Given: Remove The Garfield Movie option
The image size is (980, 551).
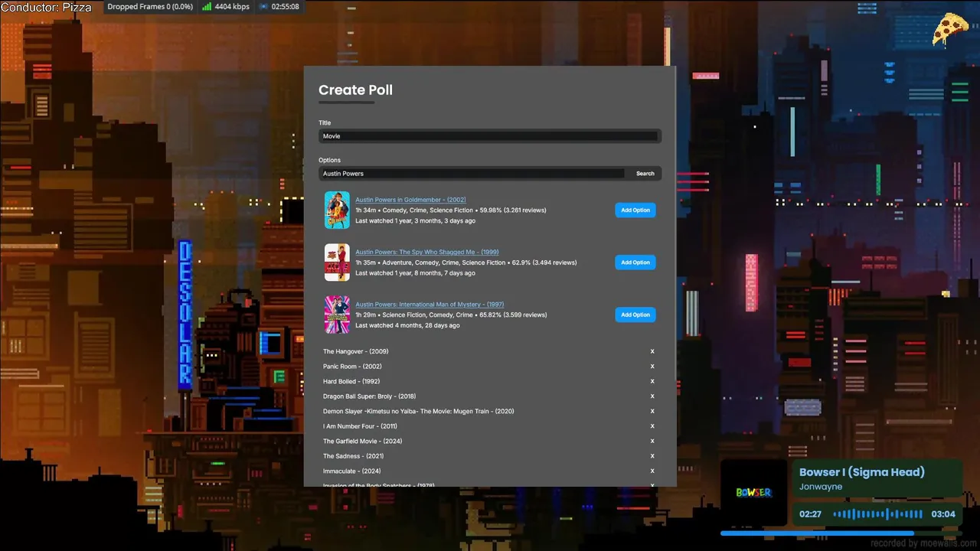Looking at the screenshot, I should pos(652,441).
